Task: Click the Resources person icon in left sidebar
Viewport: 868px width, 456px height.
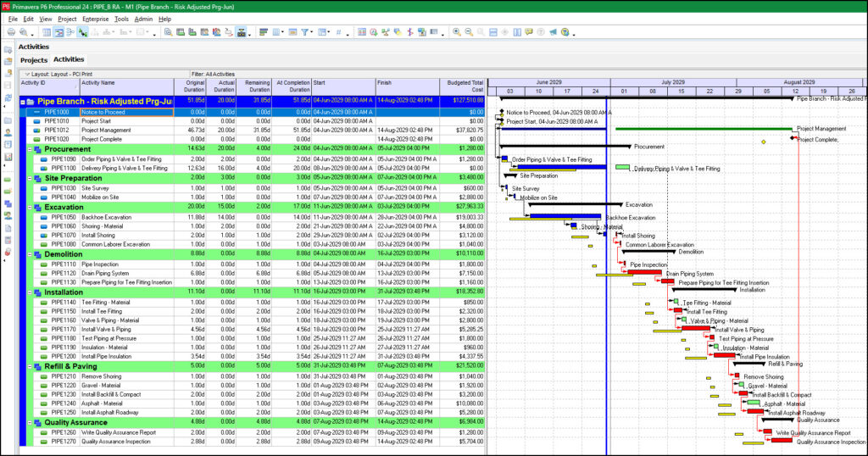Action: pos(8,132)
